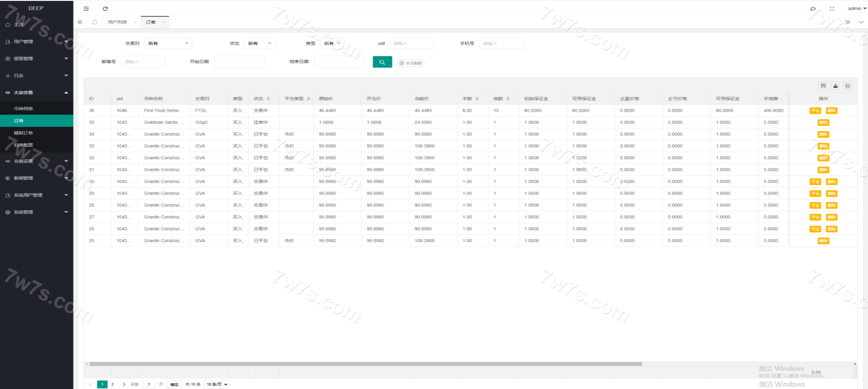The height and width of the screenshot is (389, 868).
Task: Click the green search button
Action: 382,62
